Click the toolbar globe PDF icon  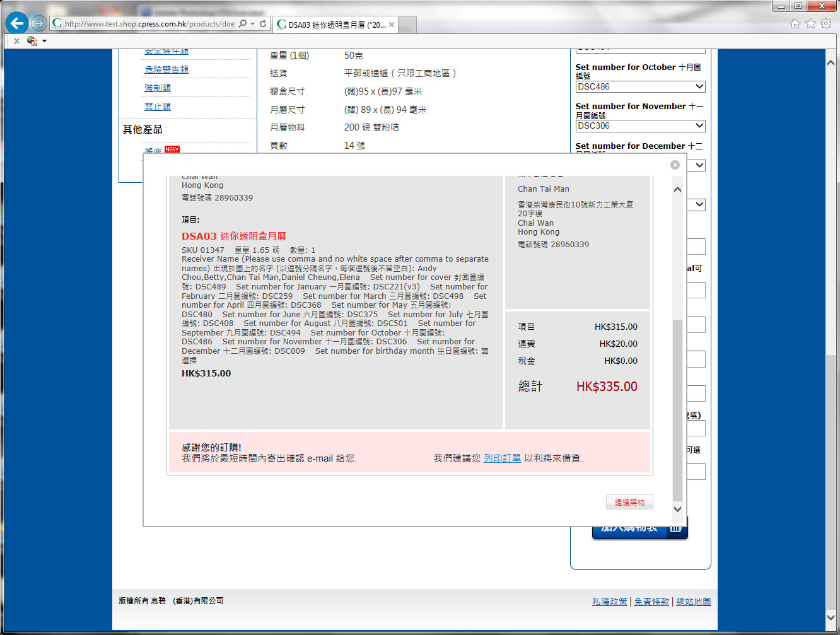32,41
